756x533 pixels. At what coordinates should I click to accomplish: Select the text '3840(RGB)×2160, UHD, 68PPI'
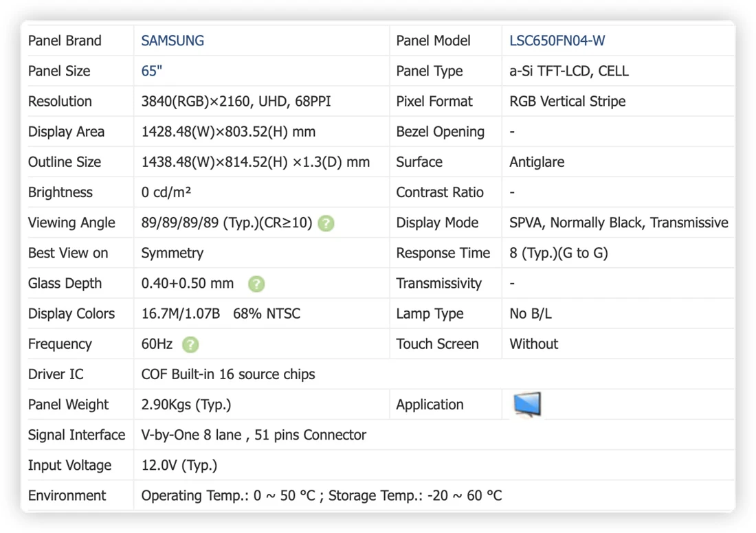(236, 101)
